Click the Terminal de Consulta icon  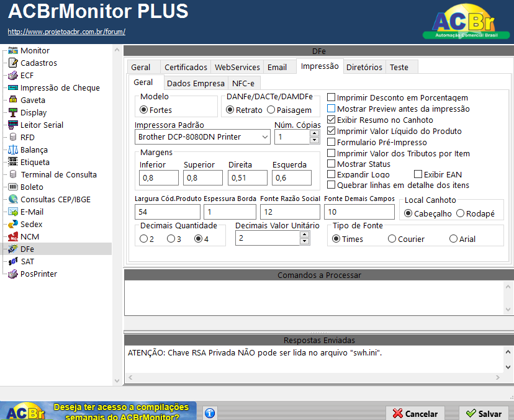click(x=13, y=174)
